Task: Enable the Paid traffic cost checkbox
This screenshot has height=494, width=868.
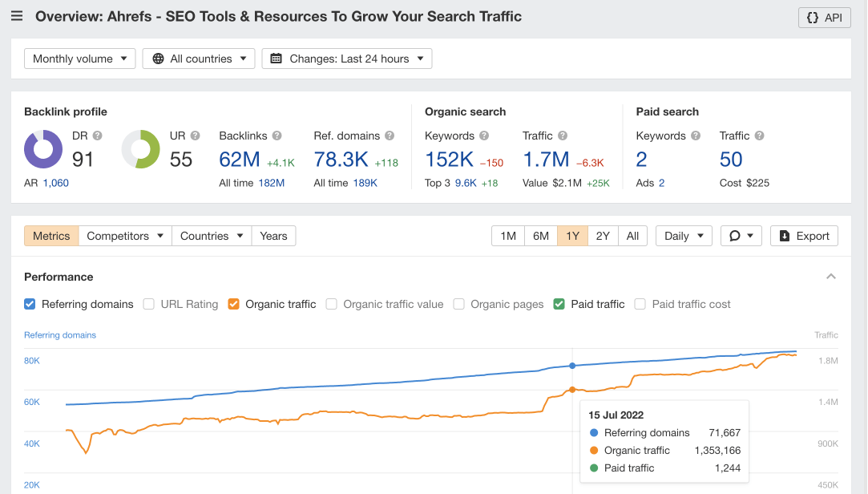Action: coord(640,304)
